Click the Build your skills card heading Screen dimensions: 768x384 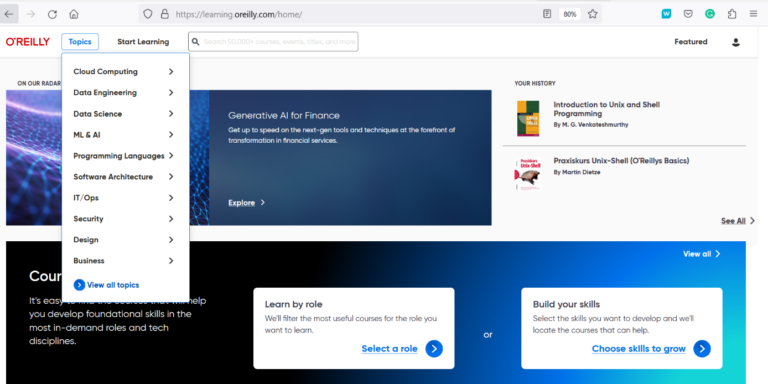point(566,305)
